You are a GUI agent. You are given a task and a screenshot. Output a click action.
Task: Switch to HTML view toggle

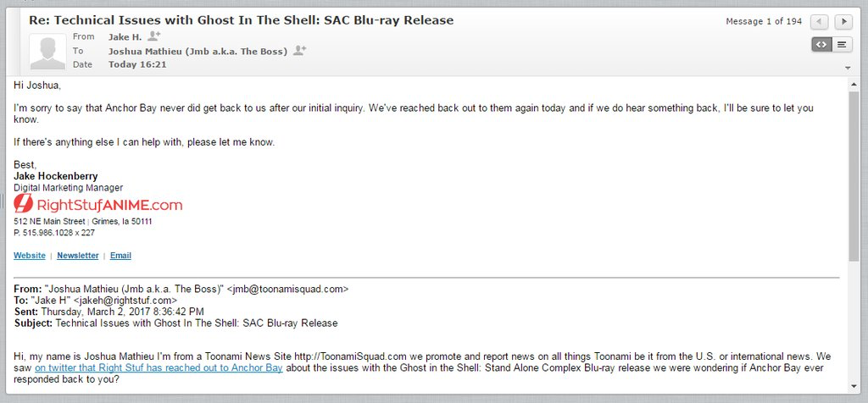[821, 45]
